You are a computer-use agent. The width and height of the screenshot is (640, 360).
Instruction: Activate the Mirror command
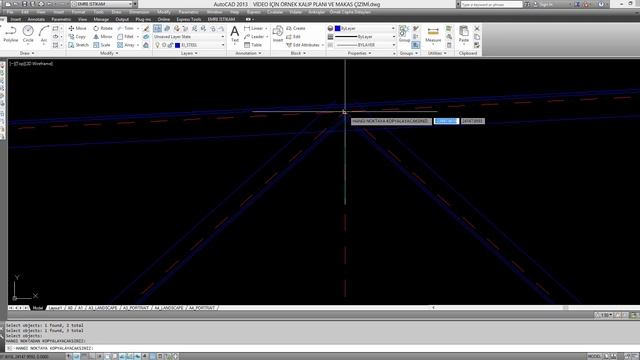[x=102, y=37]
